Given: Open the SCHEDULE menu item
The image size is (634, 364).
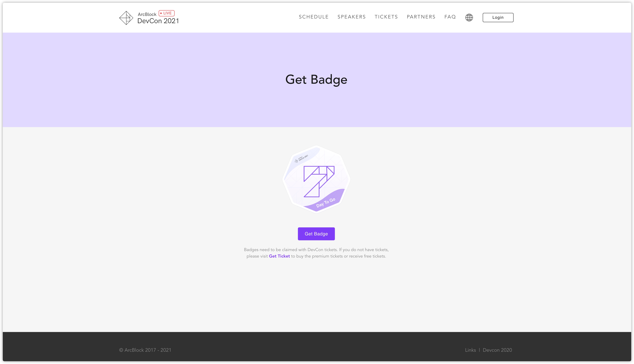Looking at the screenshot, I should pos(313,17).
